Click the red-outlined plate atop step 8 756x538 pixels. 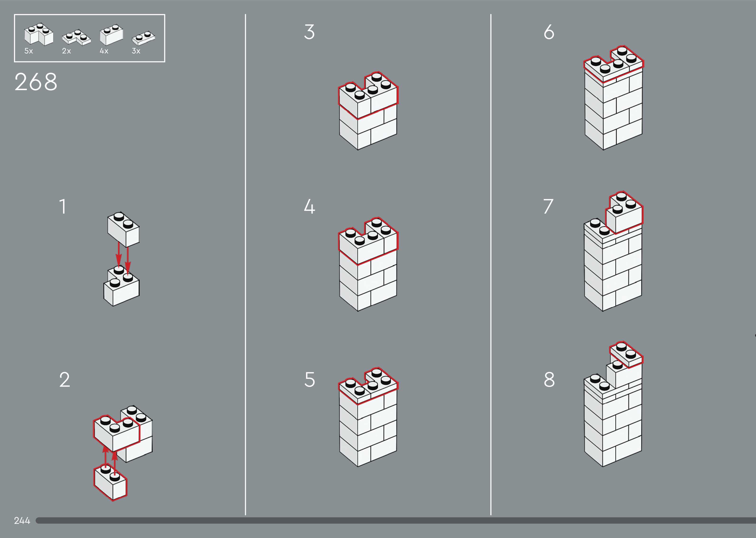[x=626, y=354]
